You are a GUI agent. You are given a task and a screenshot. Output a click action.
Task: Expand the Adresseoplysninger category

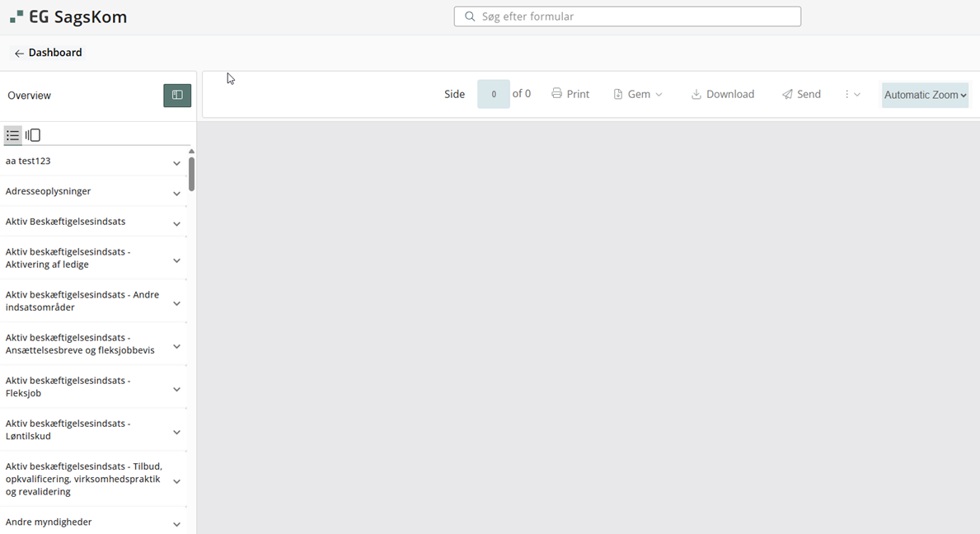176,194
